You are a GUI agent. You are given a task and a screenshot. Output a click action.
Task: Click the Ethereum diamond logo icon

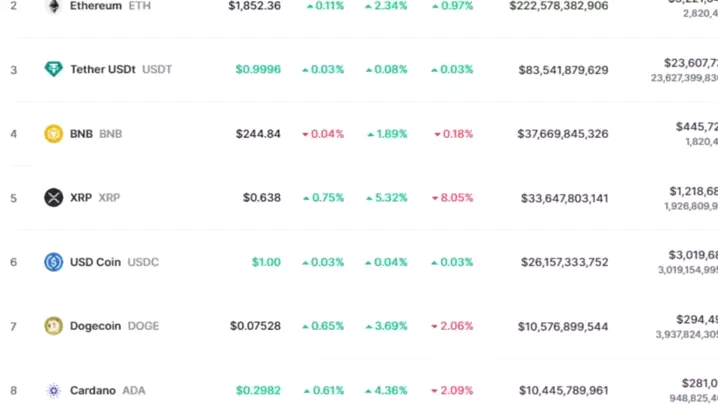[x=54, y=6]
